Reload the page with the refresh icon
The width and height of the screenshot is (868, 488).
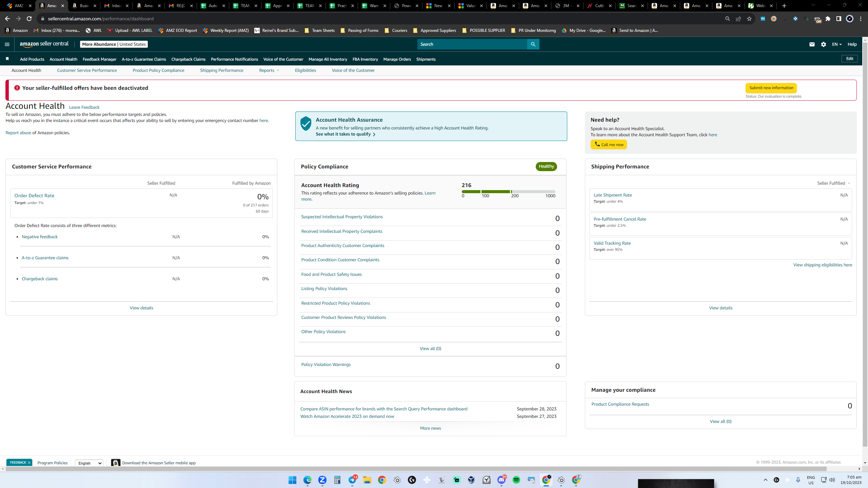pyautogui.click(x=29, y=19)
